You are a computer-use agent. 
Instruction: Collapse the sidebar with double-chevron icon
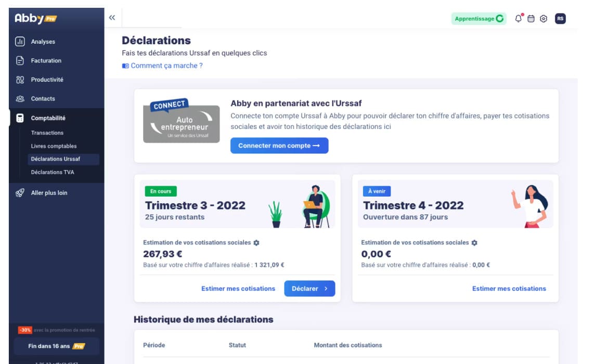click(112, 17)
